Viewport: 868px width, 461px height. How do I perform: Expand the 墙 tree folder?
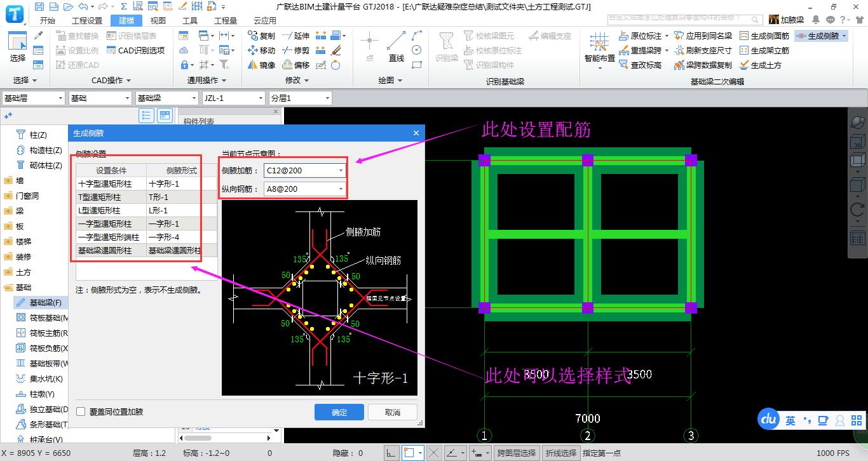point(8,180)
